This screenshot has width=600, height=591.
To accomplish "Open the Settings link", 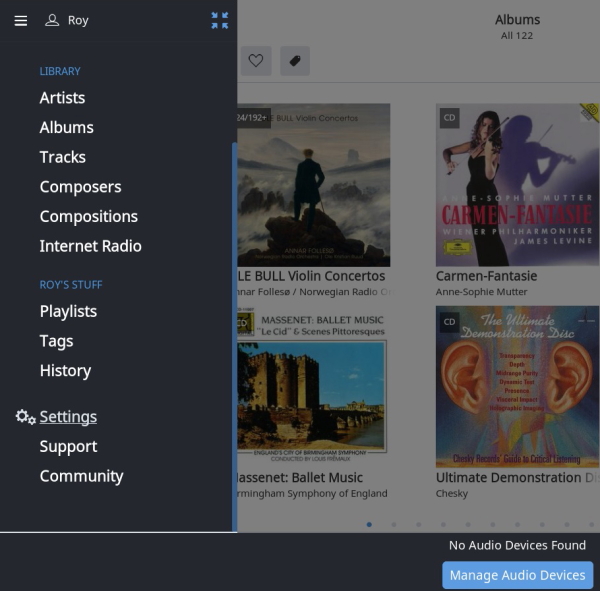I will pyautogui.click(x=68, y=417).
